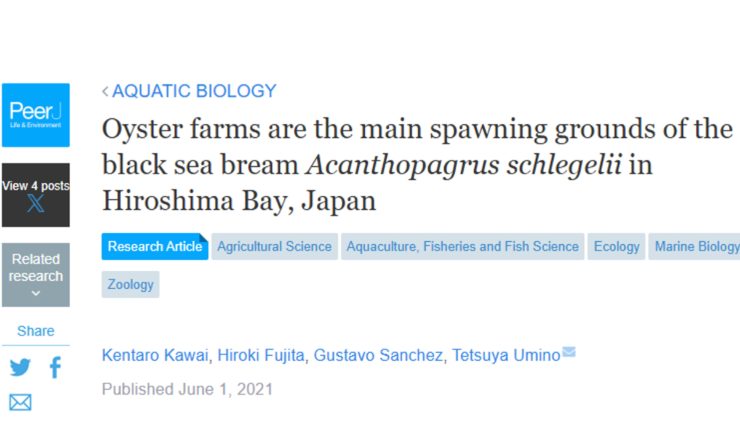
Task: Open the Marine Biology subject tag
Action: pos(696,246)
